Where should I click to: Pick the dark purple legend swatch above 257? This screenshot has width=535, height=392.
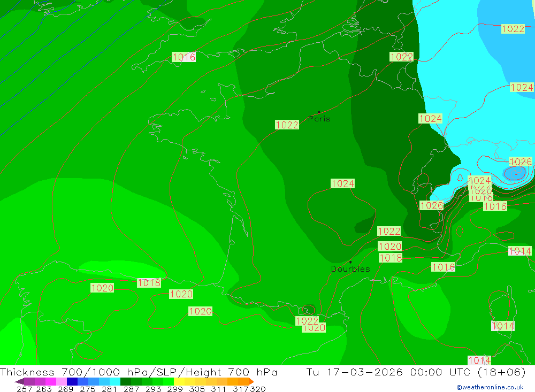[x=29, y=381]
